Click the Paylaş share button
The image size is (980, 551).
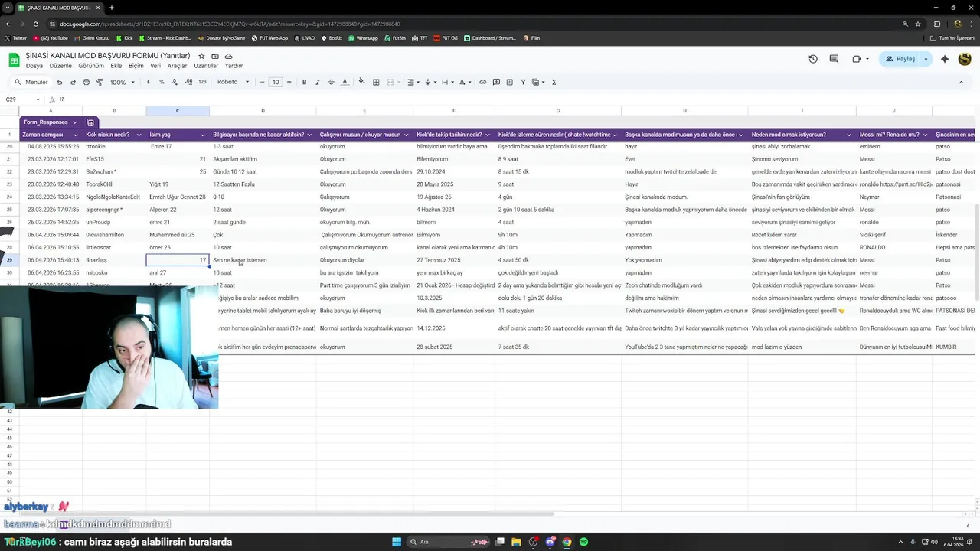tap(900, 59)
